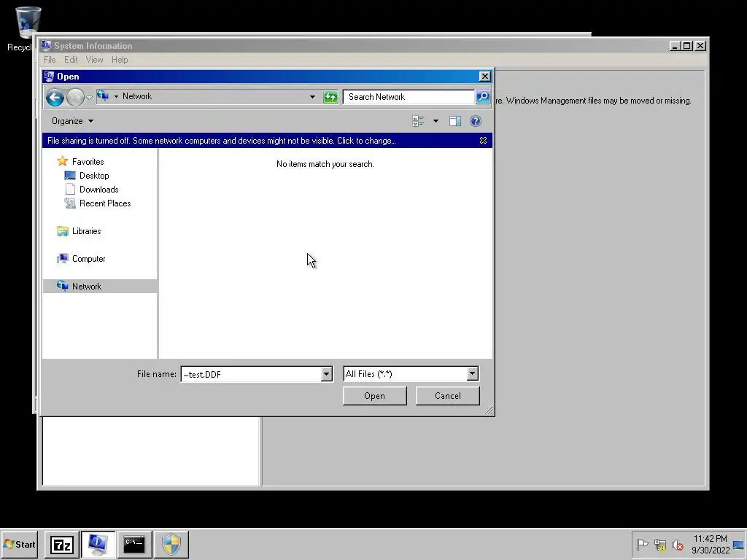The height and width of the screenshot is (560, 747).
Task: Click the Network icon in sidebar
Action: (63, 286)
